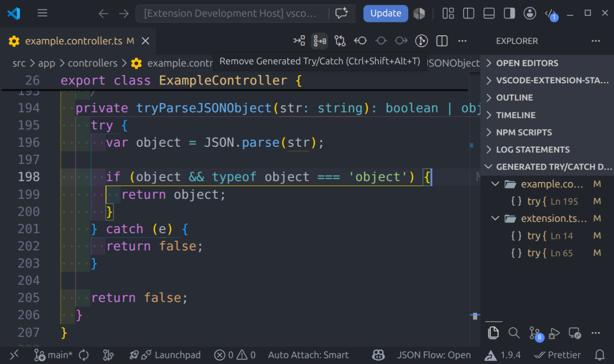Click the controllers breadcrumb

[x=93, y=63]
